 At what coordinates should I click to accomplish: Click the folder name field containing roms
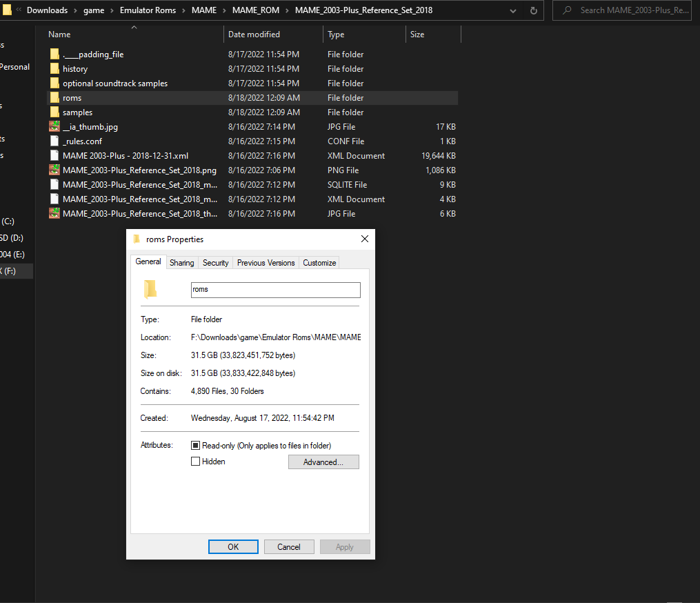275,290
